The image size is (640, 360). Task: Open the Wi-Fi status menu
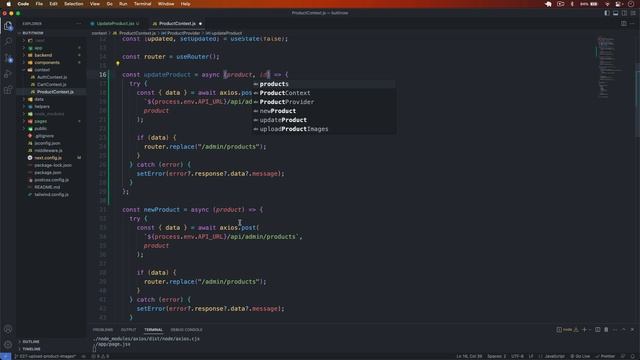click(607, 4)
